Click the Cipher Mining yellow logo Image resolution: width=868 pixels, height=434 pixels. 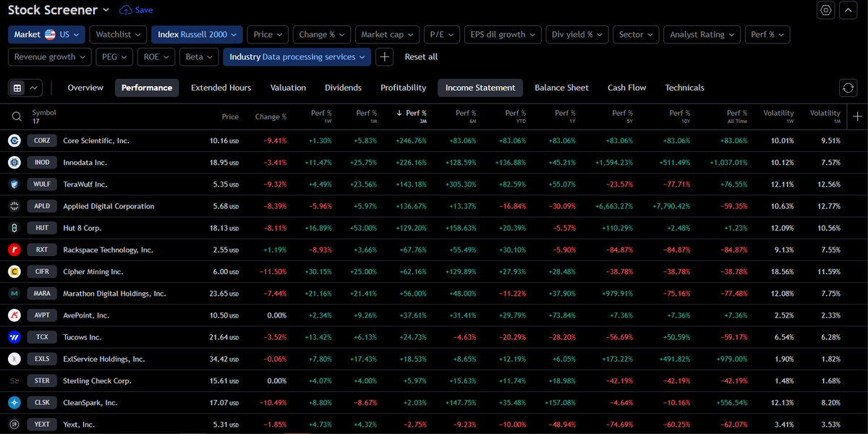pyautogui.click(x=14, y=271)
